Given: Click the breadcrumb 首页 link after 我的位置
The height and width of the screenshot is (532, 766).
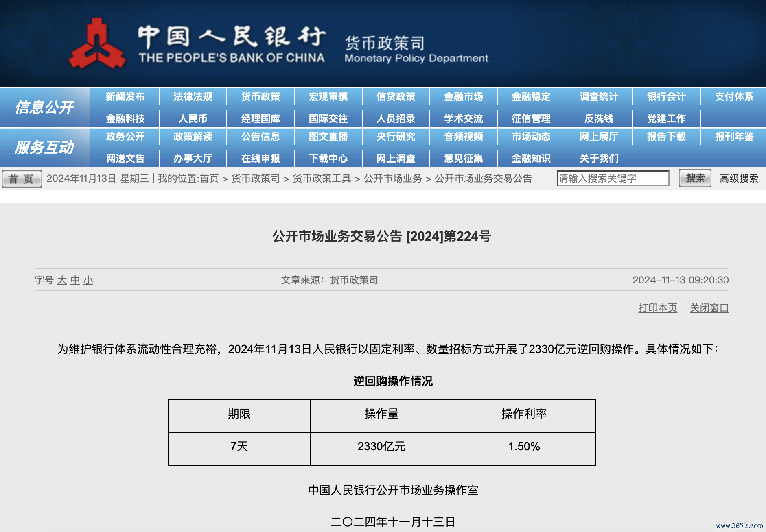Looking at the screenshot, I should (209, 179).
